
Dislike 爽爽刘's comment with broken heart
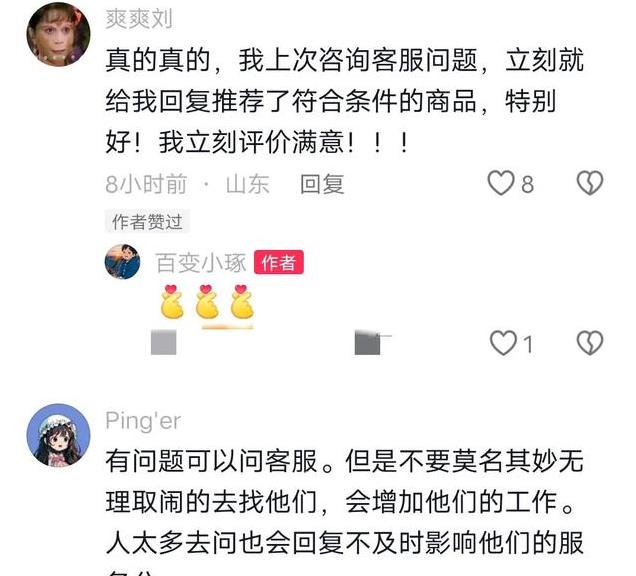click(x=590, y=183)
